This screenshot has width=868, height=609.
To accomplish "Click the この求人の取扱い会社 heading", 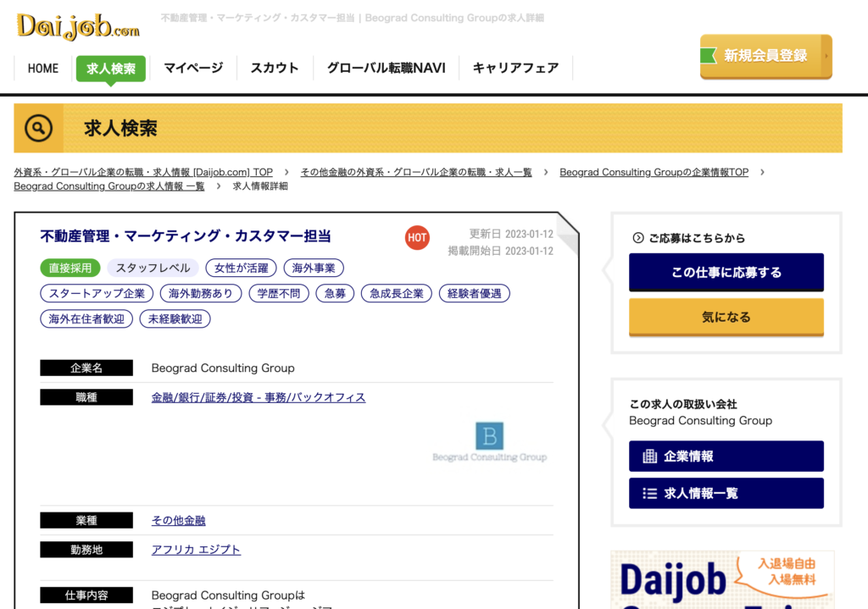I will click(683, 404).
